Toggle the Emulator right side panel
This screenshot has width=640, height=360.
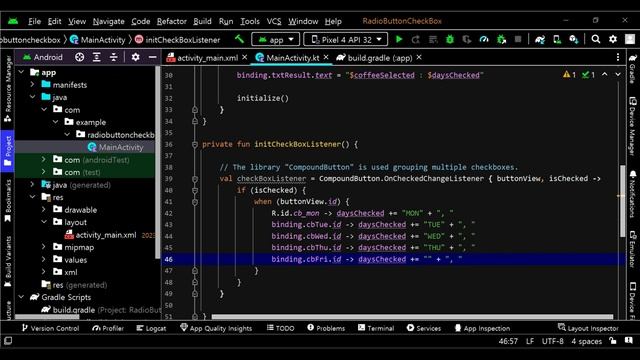(x=632, y=249)
